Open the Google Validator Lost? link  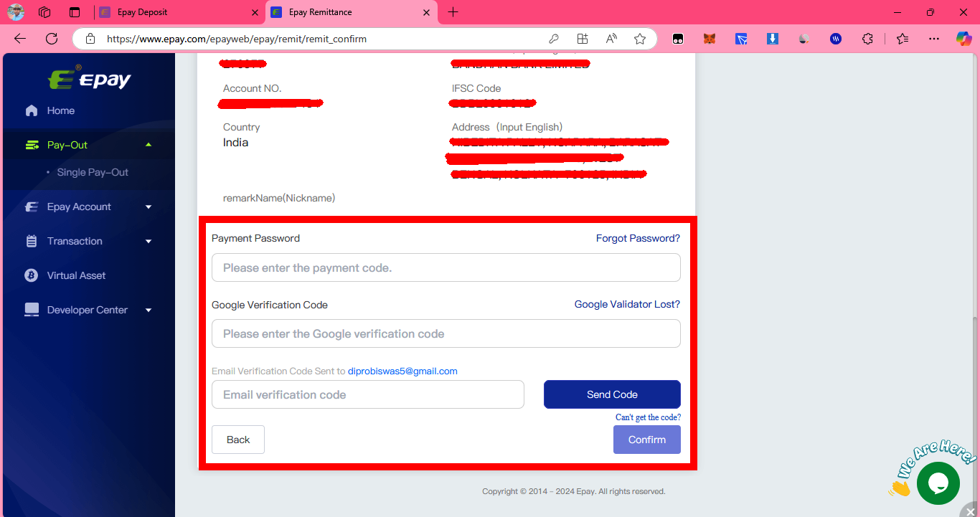click(x=627, y=304)
